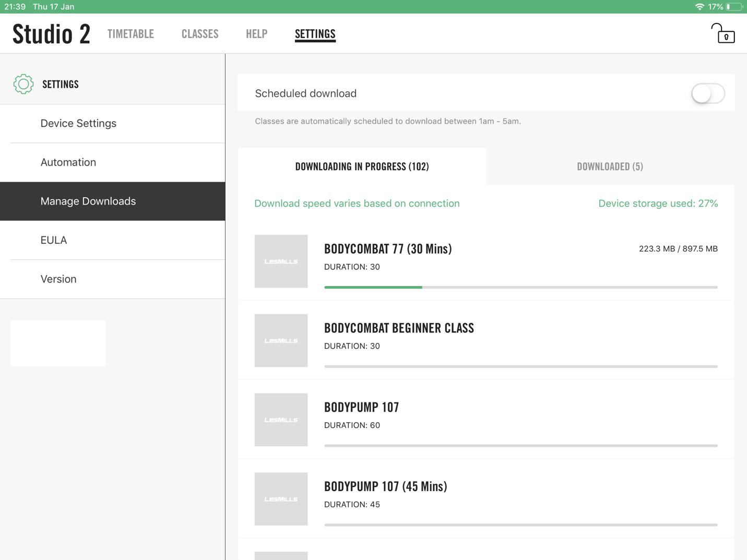Screen dimensions: 747x560
Task: Select the Settings tab in top navigation
Action: click(315, 34)
